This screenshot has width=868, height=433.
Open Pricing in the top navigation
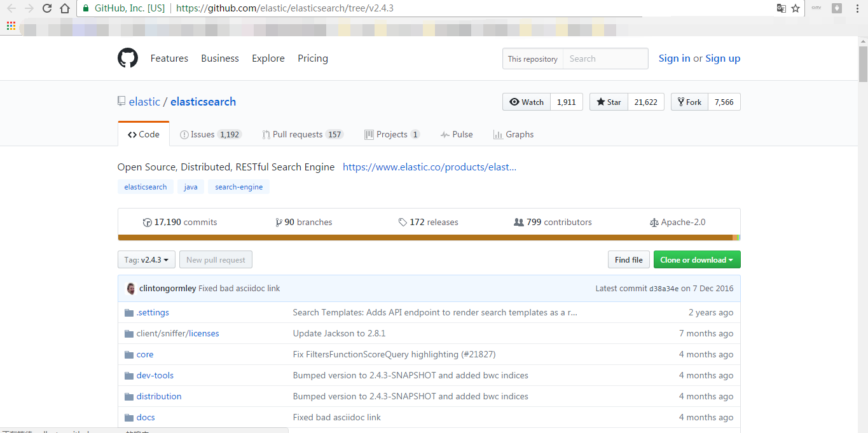[313, 58]
